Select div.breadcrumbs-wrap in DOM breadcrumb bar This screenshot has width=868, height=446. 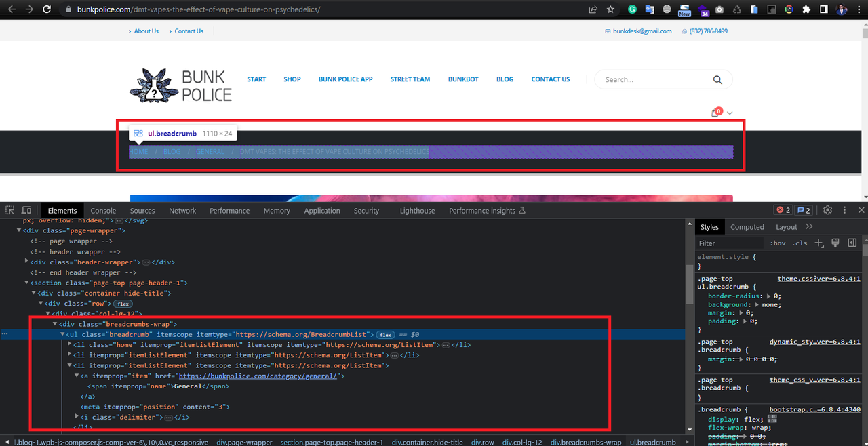tap(586, 442)
